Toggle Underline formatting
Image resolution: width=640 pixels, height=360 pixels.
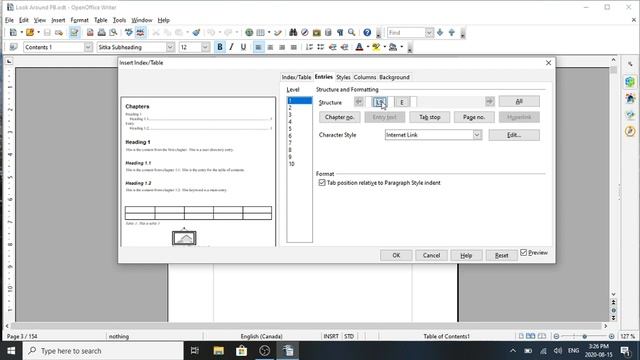click(x=243, y=47)
